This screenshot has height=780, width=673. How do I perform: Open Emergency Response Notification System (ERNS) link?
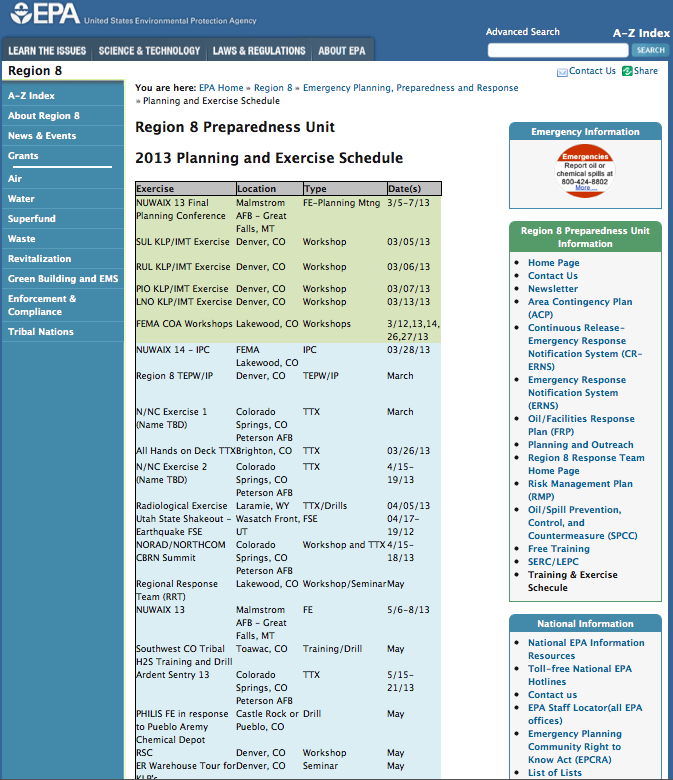(x=577, y=392)
